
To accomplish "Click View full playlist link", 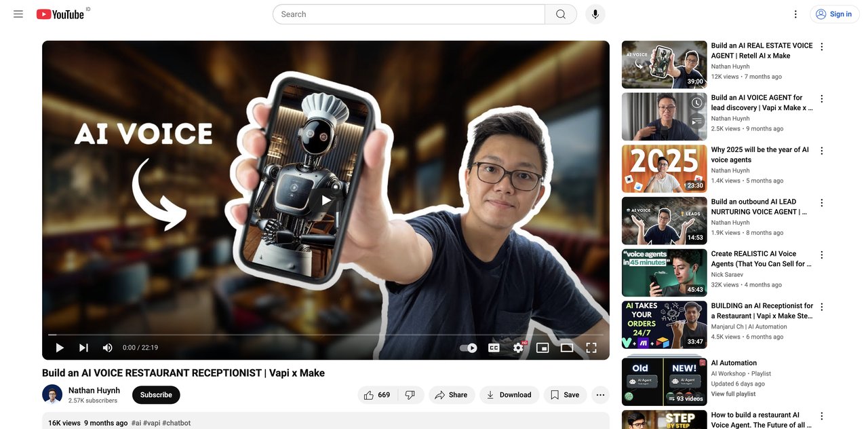I will [733, 394].
